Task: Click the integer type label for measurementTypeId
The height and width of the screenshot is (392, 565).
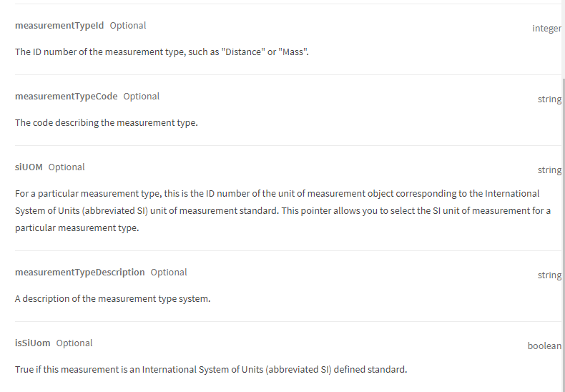Action: (x=546, y=29)
